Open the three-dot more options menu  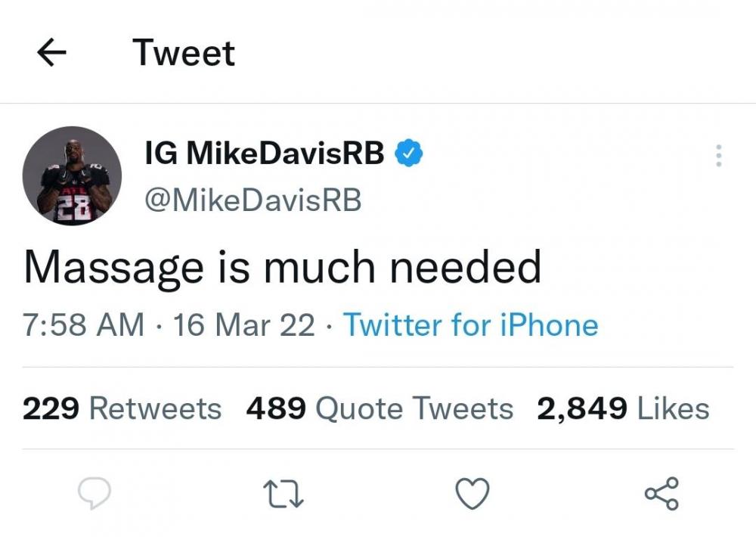click(717, 156)
